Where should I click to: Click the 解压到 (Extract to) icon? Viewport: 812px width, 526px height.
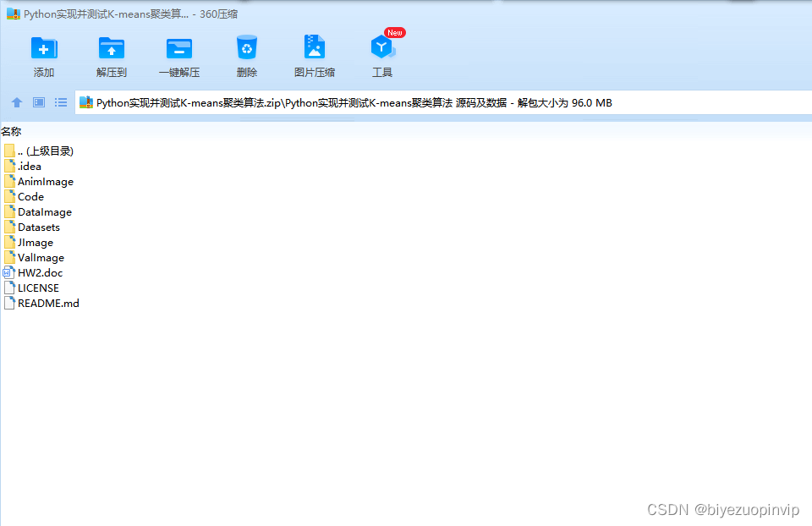112,49
